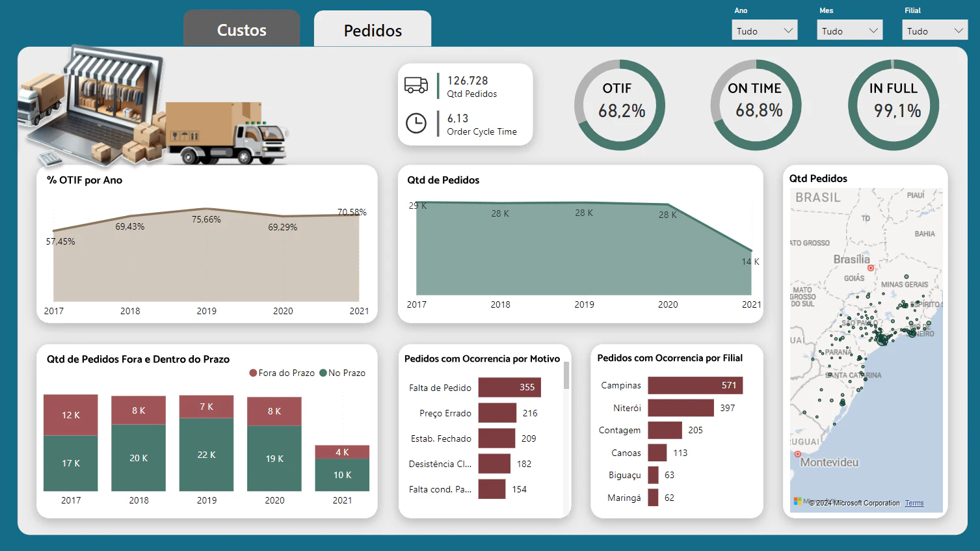Click the 6,13 Order Cycle Time value

[458, 118]
